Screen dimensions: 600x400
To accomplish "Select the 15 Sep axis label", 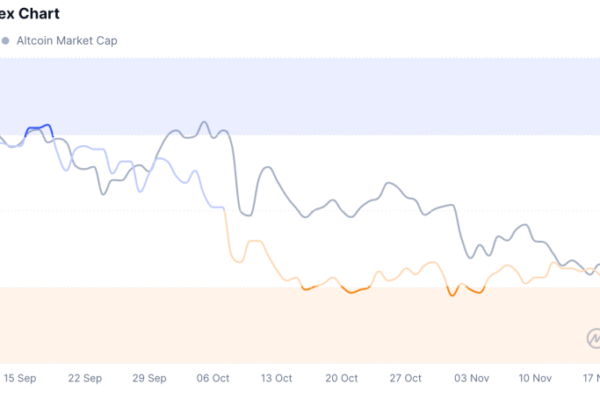I will (21, 379).
